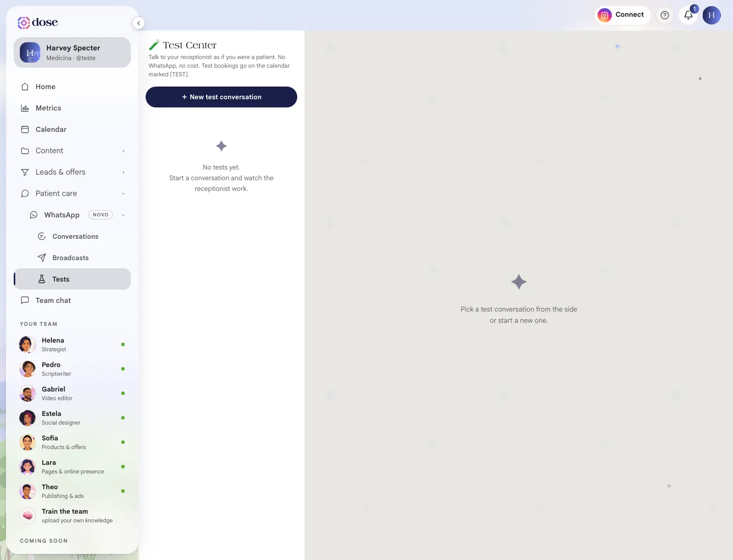Open the Calendar page

point(72,129)
